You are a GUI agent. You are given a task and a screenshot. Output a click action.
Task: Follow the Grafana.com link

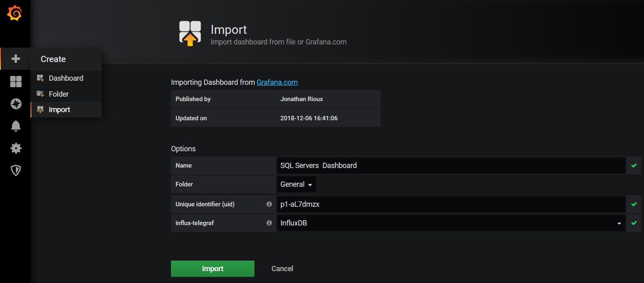[x=277, y=82]
